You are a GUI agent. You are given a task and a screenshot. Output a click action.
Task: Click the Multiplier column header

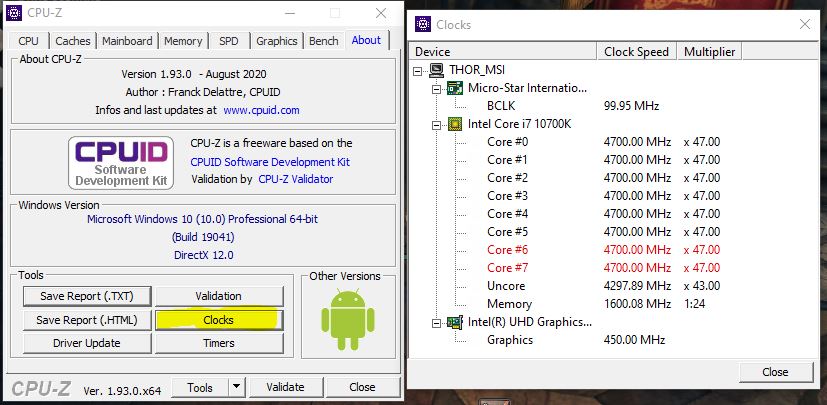tap(709, 52)
